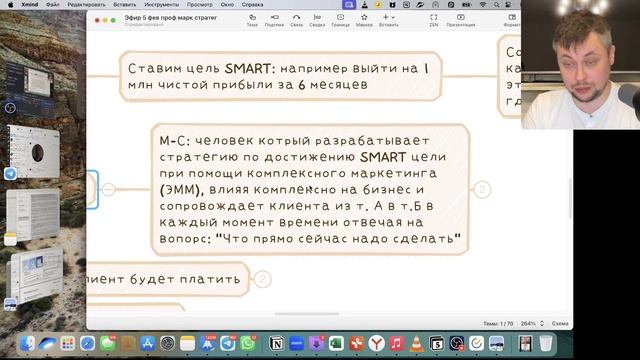Open Notes from the Dock
Screen dimensions: 640x360
pyautogui.click(x=187, y=343)
